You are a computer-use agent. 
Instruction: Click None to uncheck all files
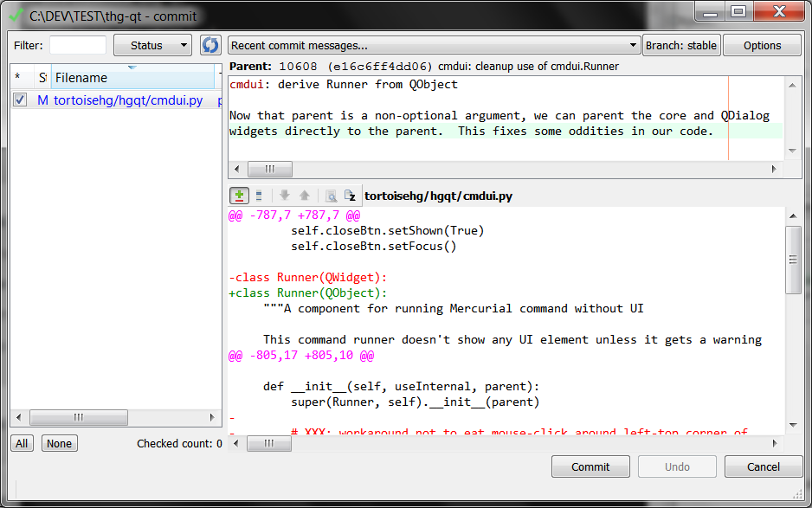pyautogui.click(x=59, y=443)
